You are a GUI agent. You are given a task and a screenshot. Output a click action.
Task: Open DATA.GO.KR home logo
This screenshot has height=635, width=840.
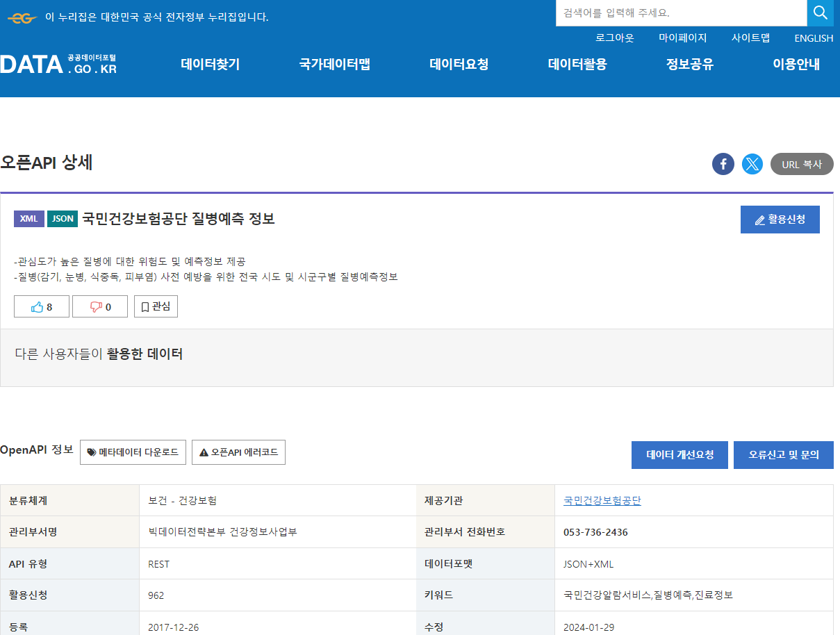click(58, 64)
